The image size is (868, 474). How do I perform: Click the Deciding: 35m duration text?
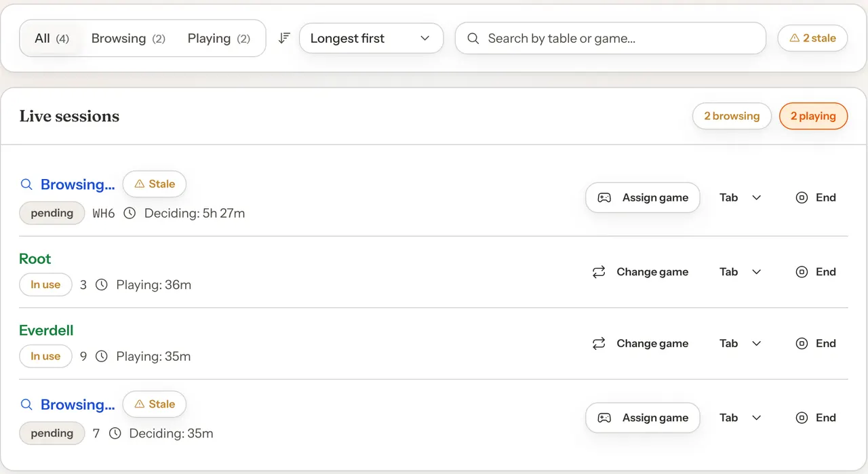[x=172, y=433]
